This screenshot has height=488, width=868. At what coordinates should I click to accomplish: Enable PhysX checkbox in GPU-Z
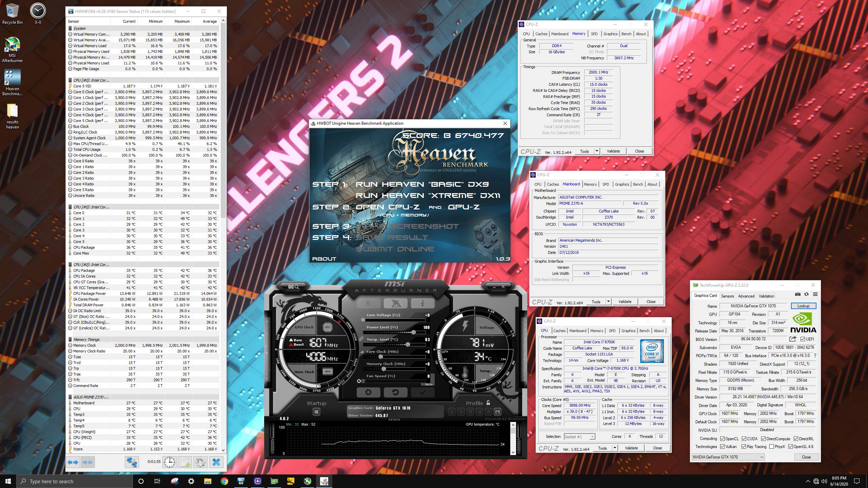(x=771, y=447)
